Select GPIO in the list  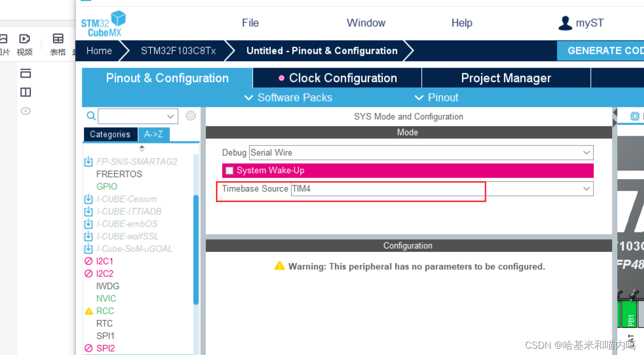[x=106, y=186]
